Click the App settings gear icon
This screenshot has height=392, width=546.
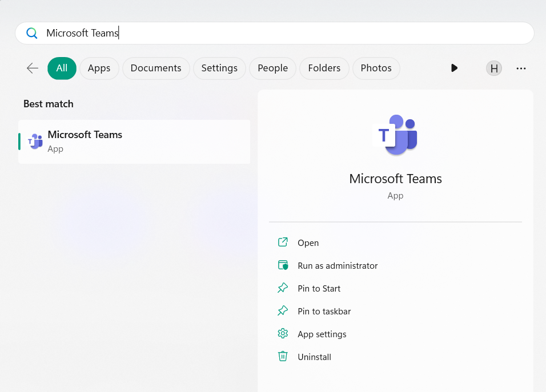(x=283, y=334)
